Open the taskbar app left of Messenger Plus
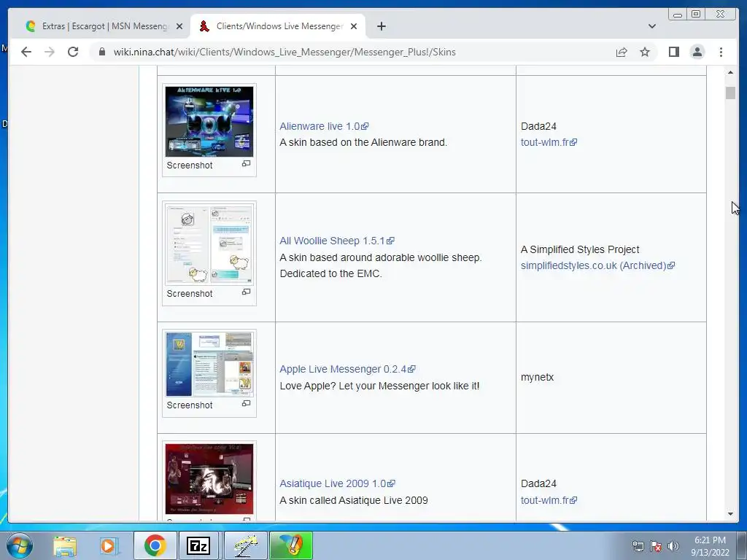This screenshot has width=747, height=560. 245,545
